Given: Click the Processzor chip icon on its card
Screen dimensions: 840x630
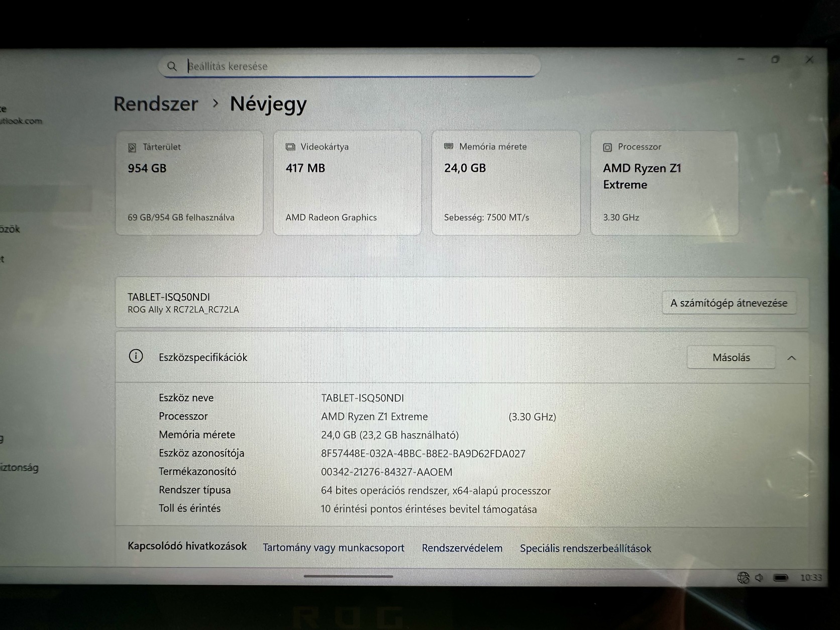Looking at the screenshot, I should point(607,147).
